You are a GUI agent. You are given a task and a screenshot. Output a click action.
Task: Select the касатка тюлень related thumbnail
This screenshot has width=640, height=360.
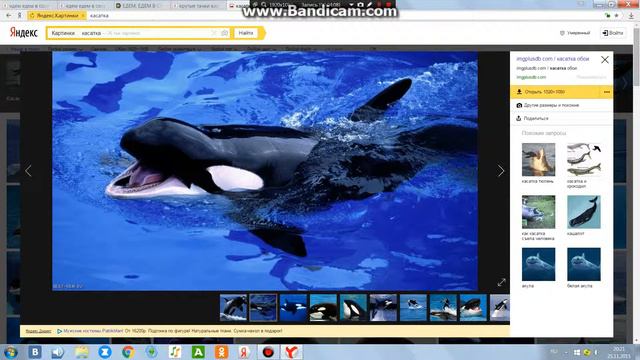[x=538, y=160]
